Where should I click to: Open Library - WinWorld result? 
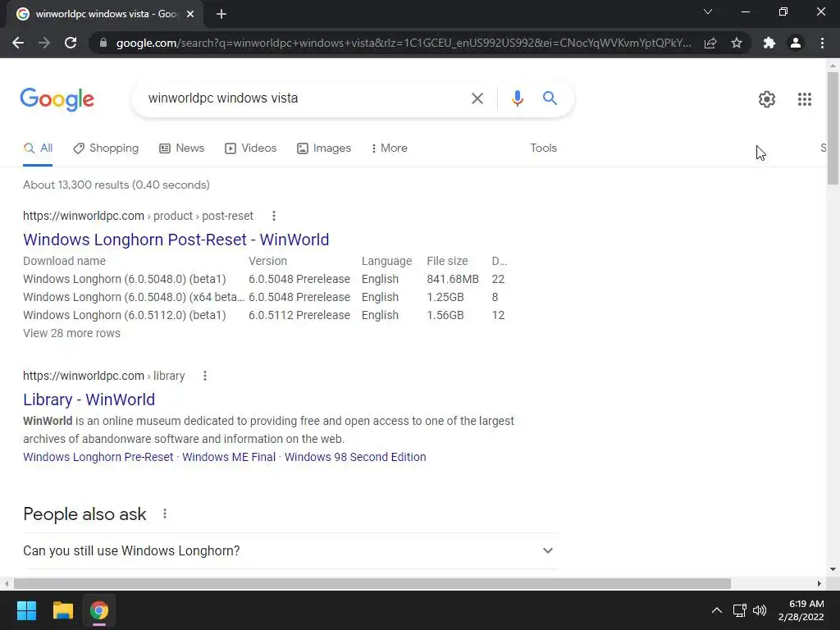pyautogui.click(x=89, y=399)
